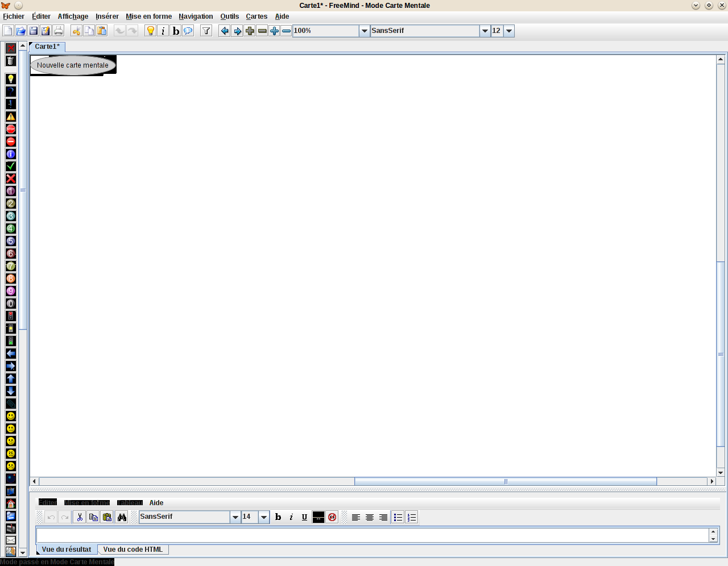Image resolution: width=728 pixels, height=566 pixels.
Task: Open the top toolbar SansSerif font dropdown
Action: pos(485,31)
